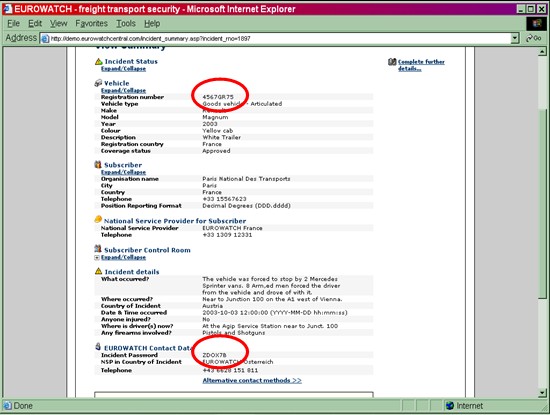
Task: Click the plus expander beside Subscriber Control Room
Action: (x=97, y=257)
